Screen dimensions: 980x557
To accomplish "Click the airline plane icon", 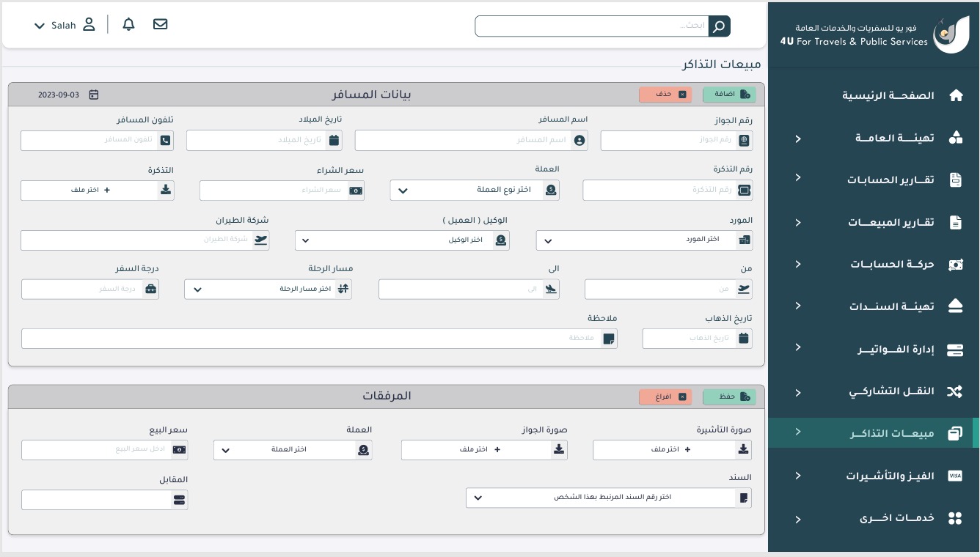I will pyautogui.click(x=260, y=240).
